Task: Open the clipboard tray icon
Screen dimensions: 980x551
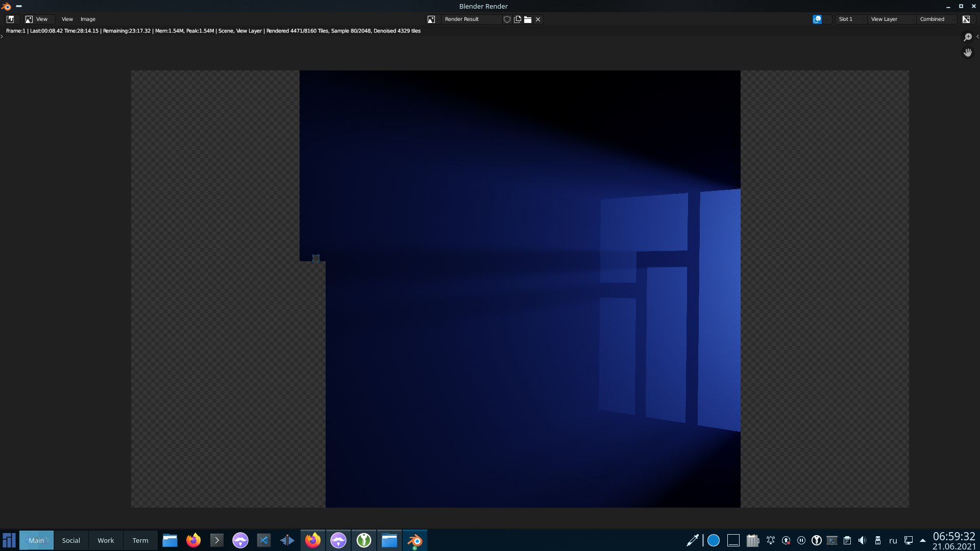Action: [x=847, y=540]
